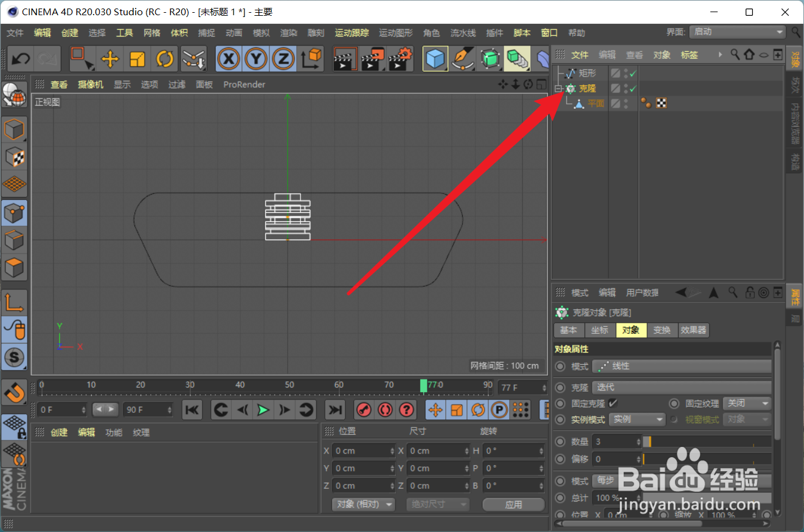Open the 运动图形 menu
Viewport: 804px width, 532px height.
click(395, 33)
